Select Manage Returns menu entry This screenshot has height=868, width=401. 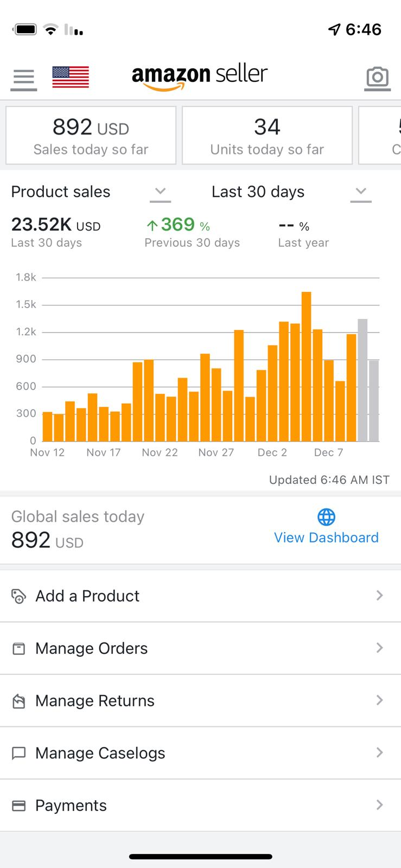point(95,701)
